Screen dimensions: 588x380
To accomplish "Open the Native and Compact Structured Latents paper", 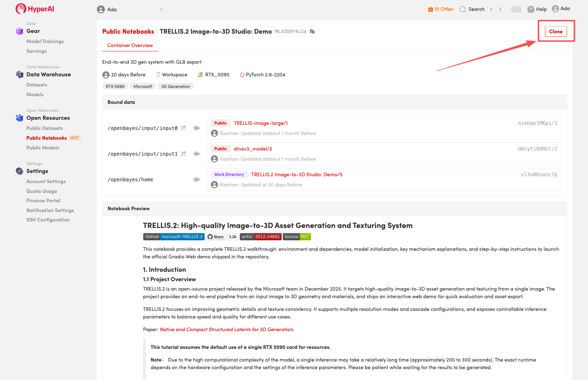I will point(226,329).
